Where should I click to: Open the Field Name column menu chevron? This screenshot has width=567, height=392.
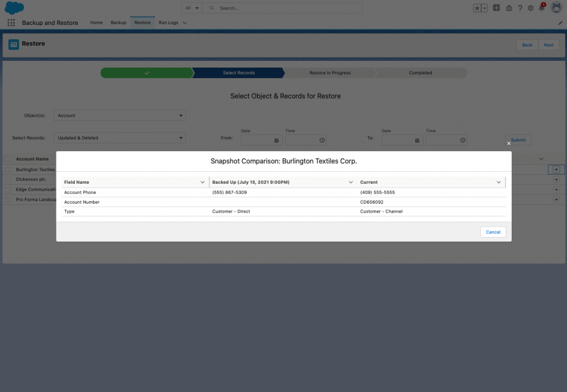203,182
